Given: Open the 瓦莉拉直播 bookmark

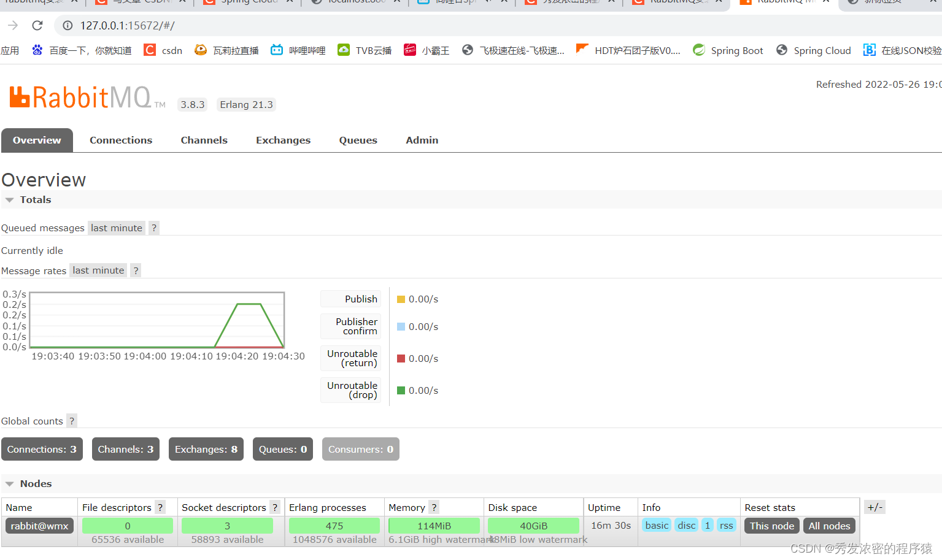Looking at the screenshot, I should coord(226,50).
